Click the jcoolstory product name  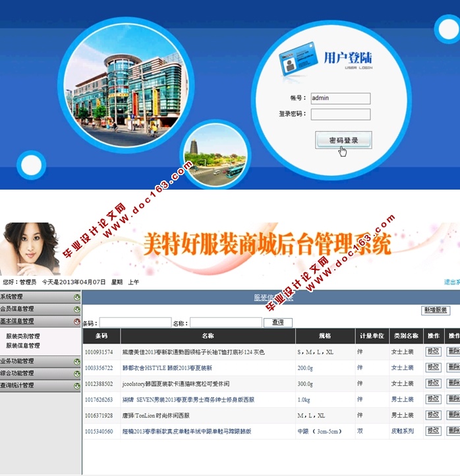click(176, 384)
